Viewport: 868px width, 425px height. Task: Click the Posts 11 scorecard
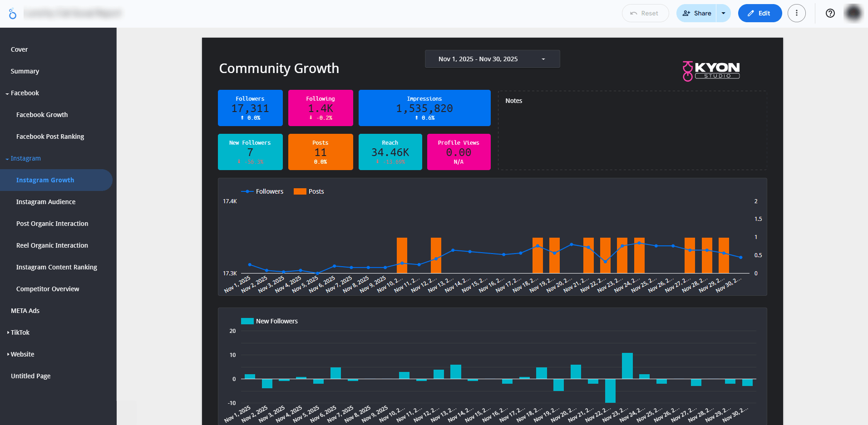[321, 152]
